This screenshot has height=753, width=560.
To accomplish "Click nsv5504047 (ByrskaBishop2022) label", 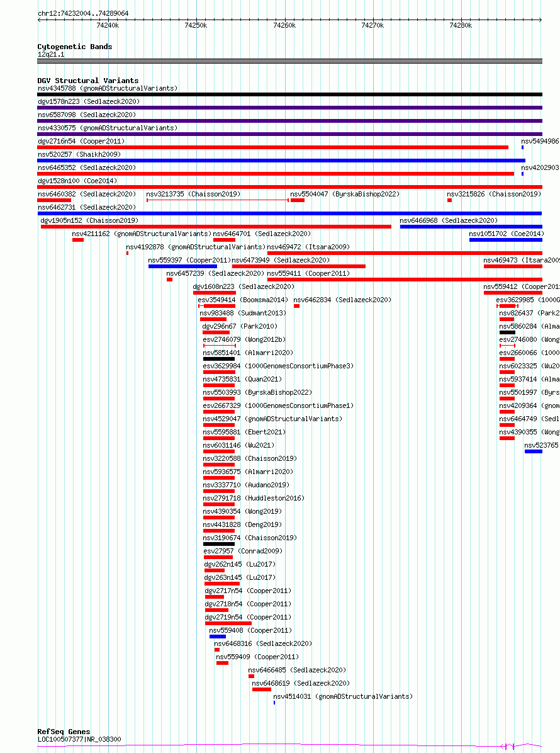I will (345, 194).
